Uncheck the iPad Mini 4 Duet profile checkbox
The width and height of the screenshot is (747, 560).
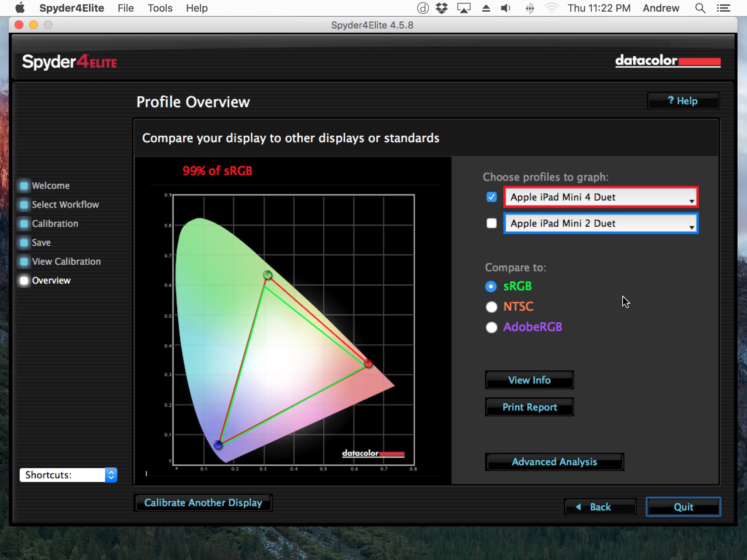[x=491, y=197]
